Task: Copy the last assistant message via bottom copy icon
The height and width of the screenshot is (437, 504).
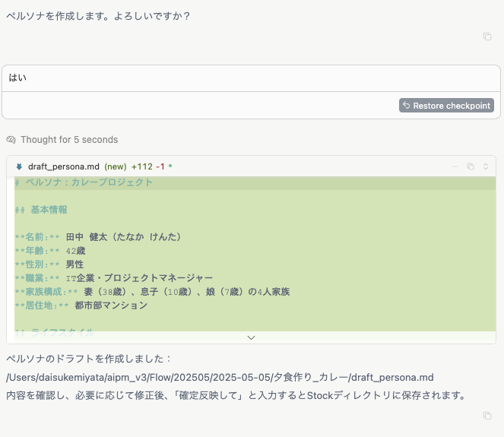Action: pos(487,416)
